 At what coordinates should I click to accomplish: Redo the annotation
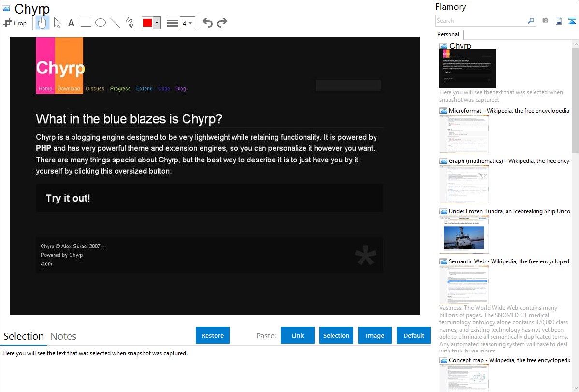tap(222, 23)
